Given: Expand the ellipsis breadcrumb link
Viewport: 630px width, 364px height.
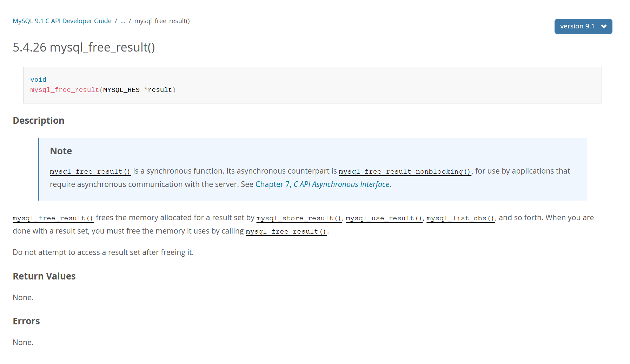Looking at the screenshot, I should pyautogui.click(x=123, y=21).
